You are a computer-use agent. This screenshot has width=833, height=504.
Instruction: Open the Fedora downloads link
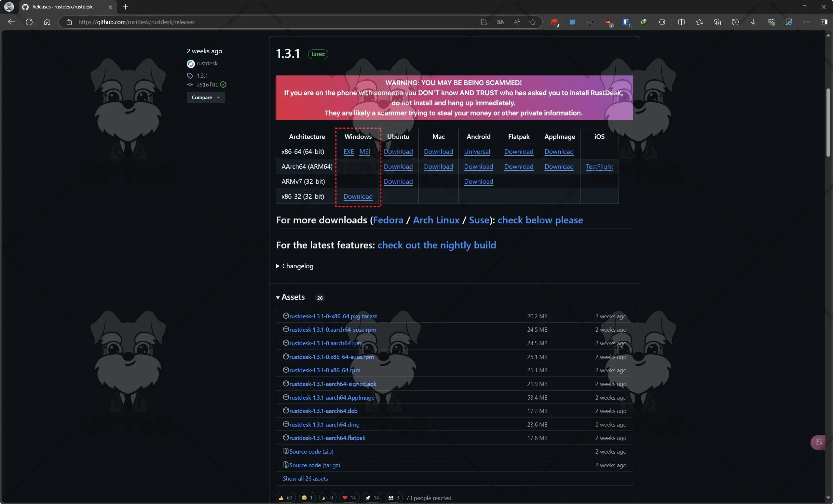click(388, 220)
